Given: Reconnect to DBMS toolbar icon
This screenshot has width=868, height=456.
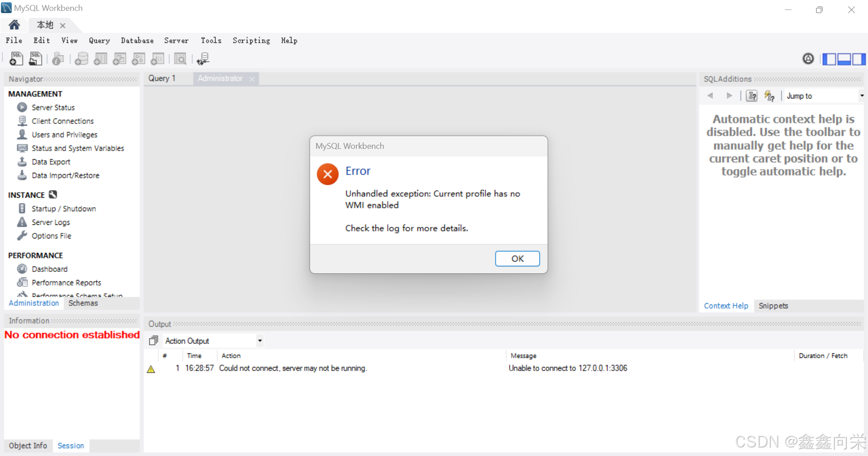Looking at the screenshot, I should coord(203,59).
